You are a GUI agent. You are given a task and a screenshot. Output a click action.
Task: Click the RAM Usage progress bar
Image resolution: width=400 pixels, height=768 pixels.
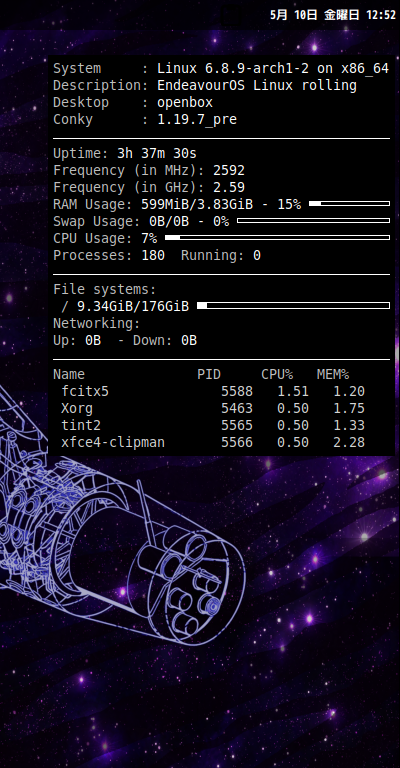[350, 203]
